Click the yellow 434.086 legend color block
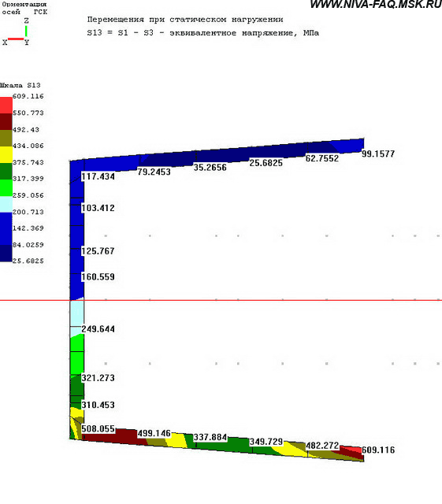The image size is (442, 504). point(6,154)
